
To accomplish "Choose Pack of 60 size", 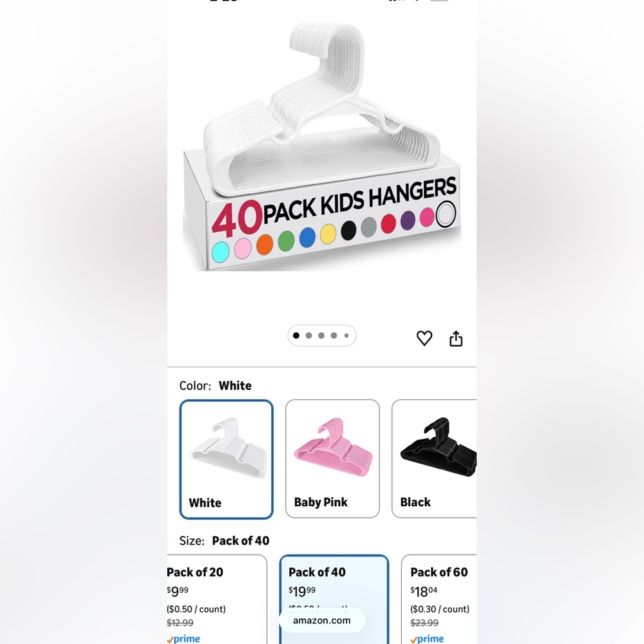I will pyautogui.click(x=439, y=599).
